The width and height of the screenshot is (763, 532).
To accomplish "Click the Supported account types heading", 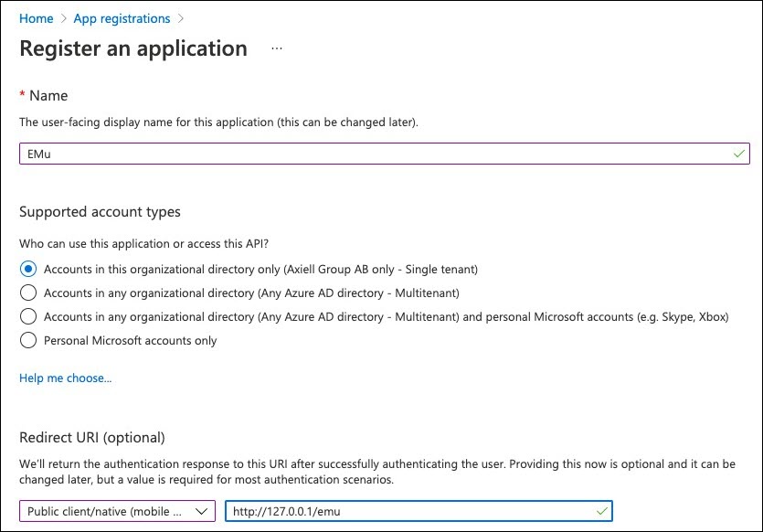I will coord(100,211).
